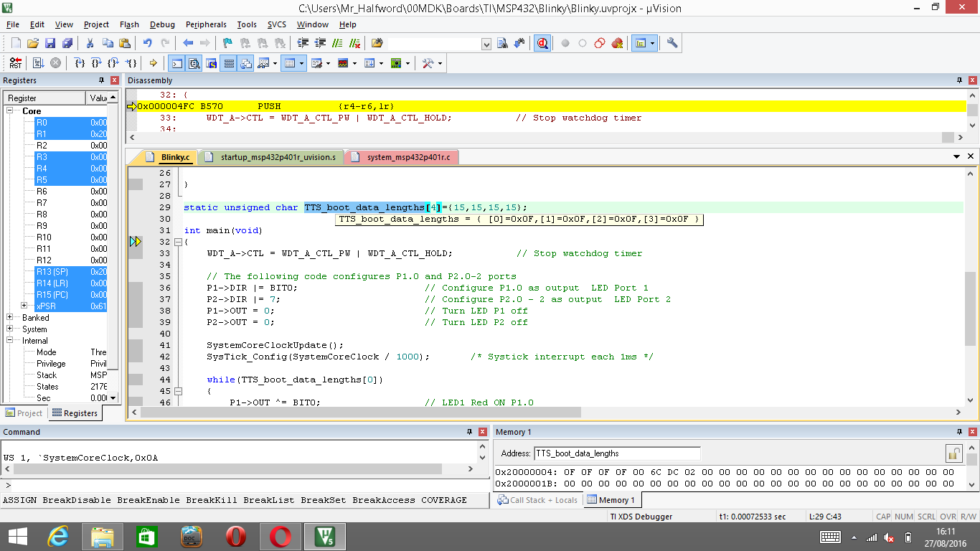The height and width of the screenshot is (551, 980).
Task: Click the Reset CPU (RST) toolbar icon
Action: pos(15,63)
